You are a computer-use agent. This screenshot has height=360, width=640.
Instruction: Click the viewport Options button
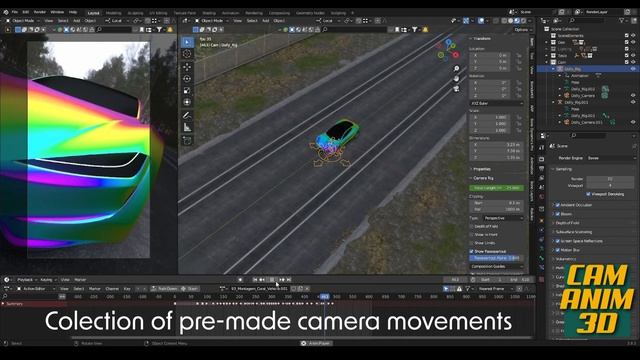tap(522, 30)
